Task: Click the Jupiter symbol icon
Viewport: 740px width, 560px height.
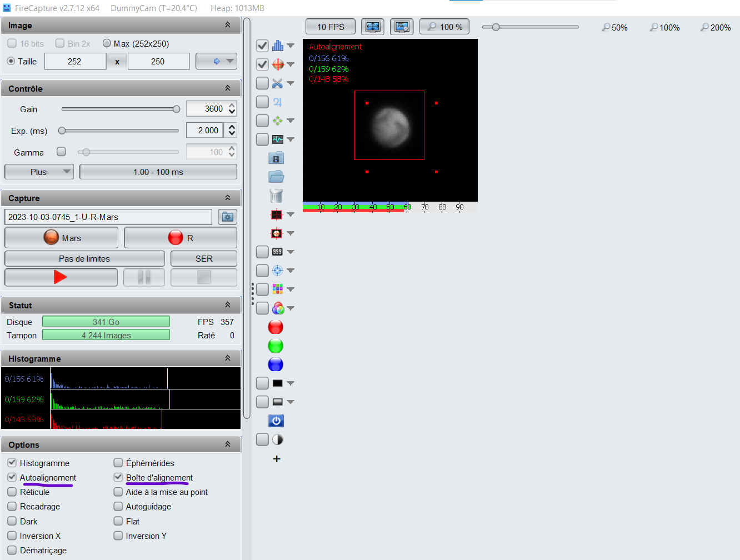Action: point(277,102)
